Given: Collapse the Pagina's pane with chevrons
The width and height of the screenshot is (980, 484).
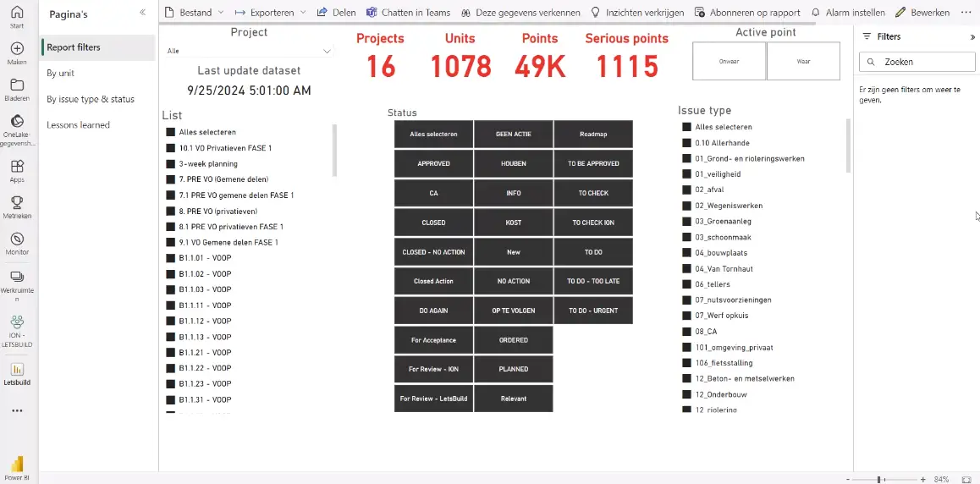Looking at the screenshot, I should 142,13.
